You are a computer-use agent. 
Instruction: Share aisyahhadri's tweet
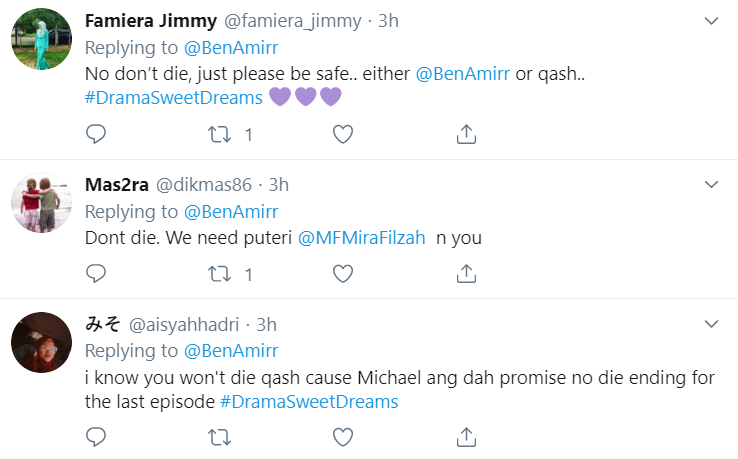click(466, 436)
